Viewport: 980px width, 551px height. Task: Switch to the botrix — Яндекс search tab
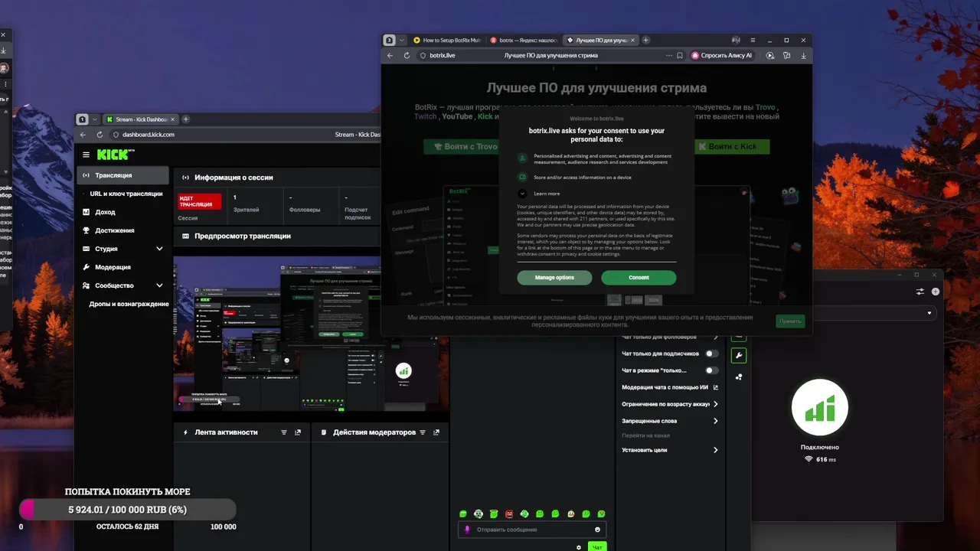point(524,40)
